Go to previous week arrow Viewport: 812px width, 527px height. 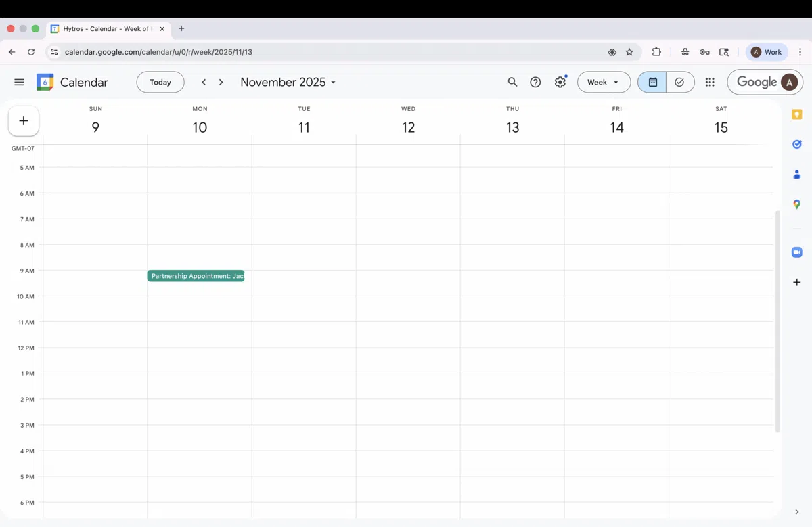click(x=204, y=82)
